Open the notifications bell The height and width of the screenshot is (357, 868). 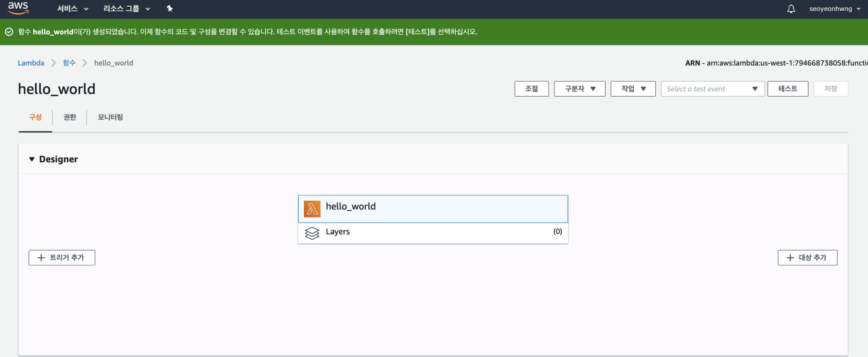[x=791, y=9]
